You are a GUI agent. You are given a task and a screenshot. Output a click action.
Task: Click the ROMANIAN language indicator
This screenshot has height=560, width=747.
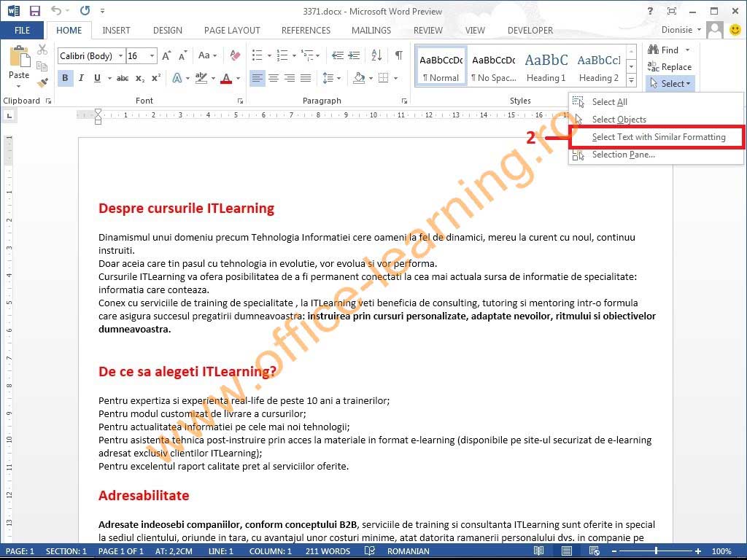[x=409, y=551]
